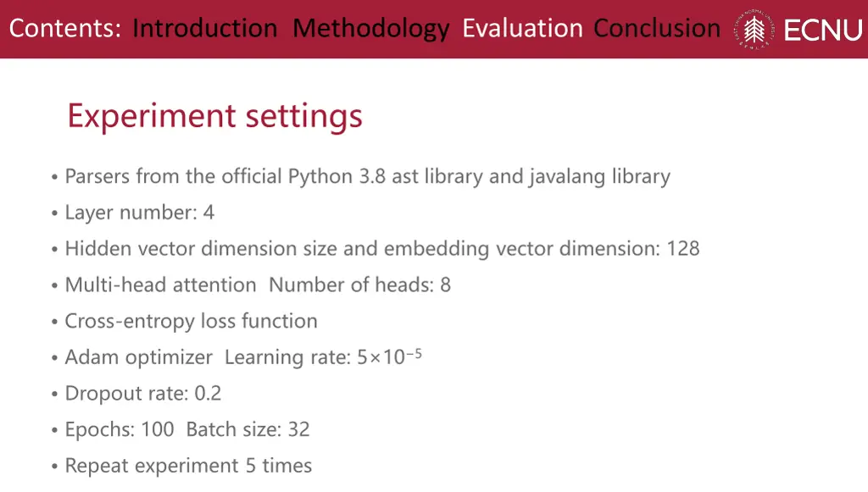Click the Layer number: 4 bullet
The image size is (868, 492).
[x=140, y=213]
